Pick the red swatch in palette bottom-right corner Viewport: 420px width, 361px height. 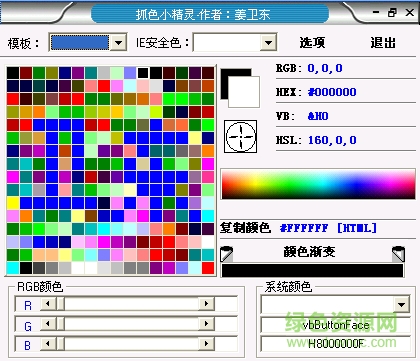[x=208, y=268]
